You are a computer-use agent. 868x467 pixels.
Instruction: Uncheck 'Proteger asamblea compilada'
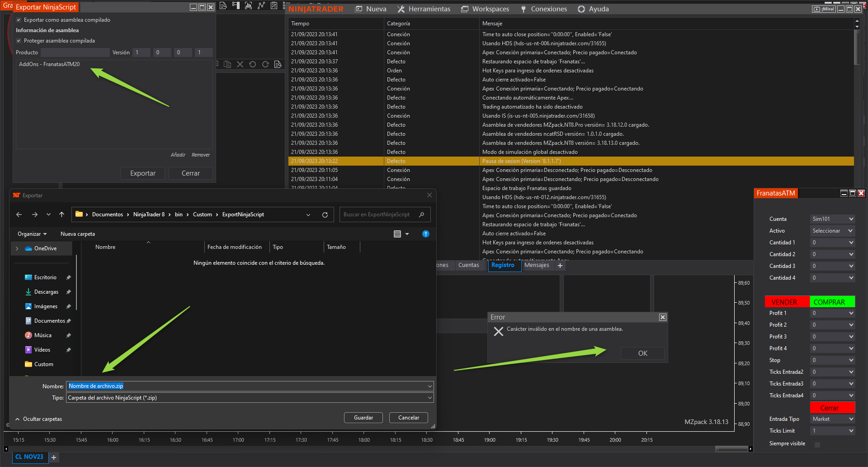pos(19,41)
